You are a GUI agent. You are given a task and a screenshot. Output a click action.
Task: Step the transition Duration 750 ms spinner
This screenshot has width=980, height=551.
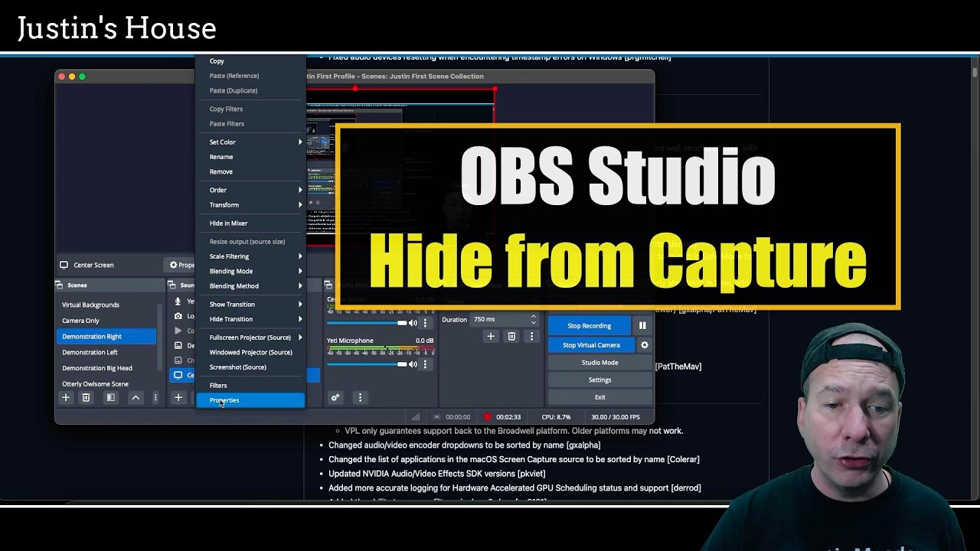tap(533, 319)
